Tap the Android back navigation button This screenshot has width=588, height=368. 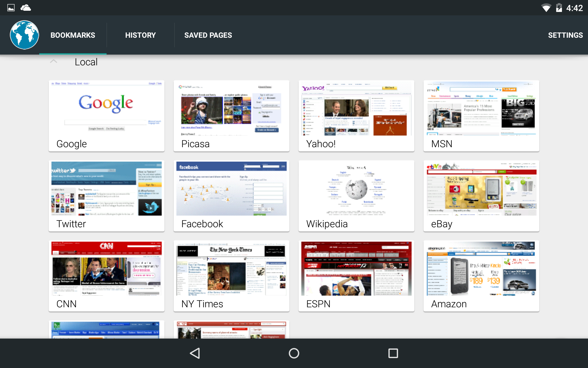(x=195, y=353)
